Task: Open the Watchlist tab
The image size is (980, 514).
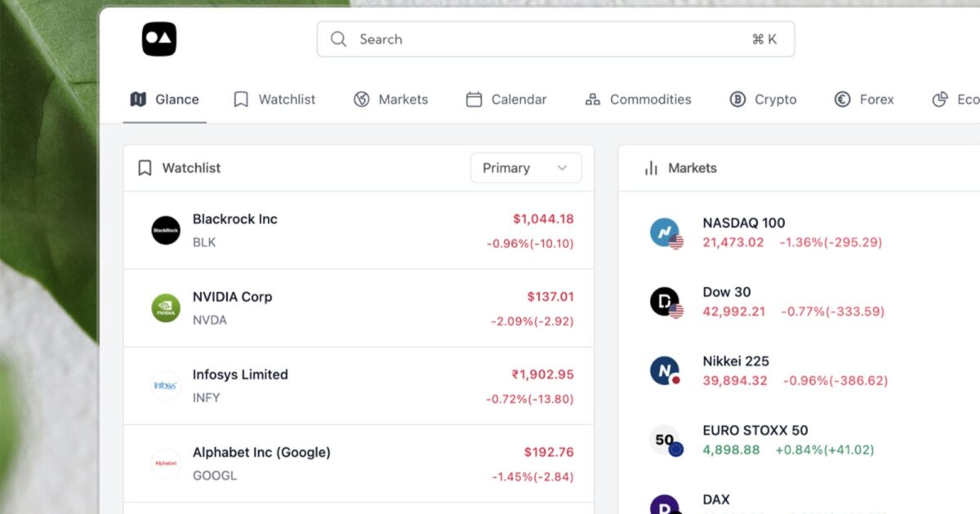Action: (274, 100)
